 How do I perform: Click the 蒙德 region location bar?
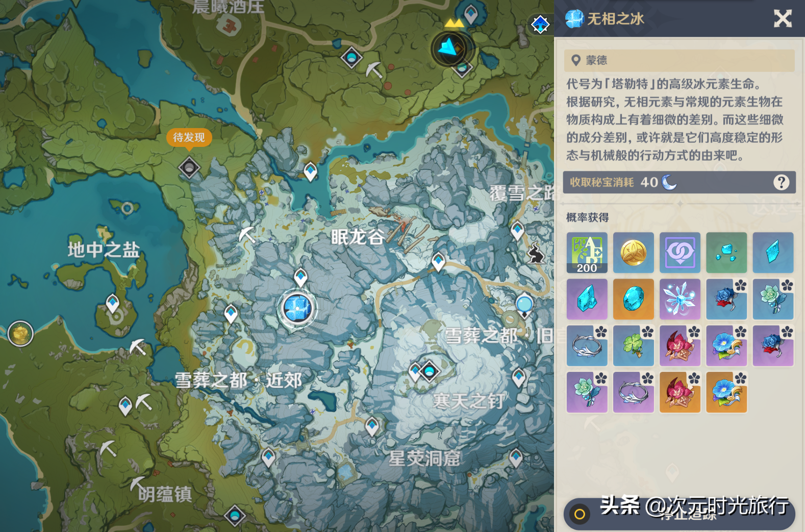pyautogui.click(x=679, y=60)
